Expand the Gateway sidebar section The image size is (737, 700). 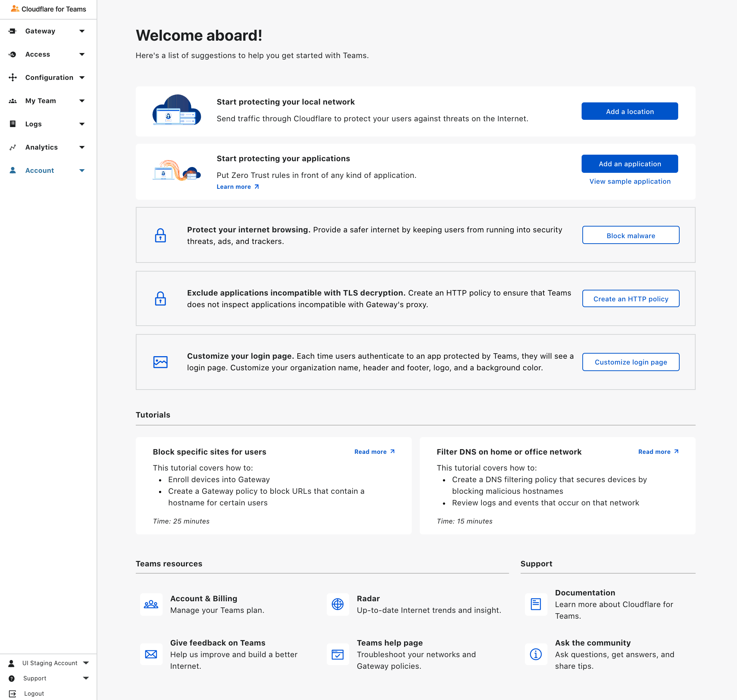tap(82, 31)
